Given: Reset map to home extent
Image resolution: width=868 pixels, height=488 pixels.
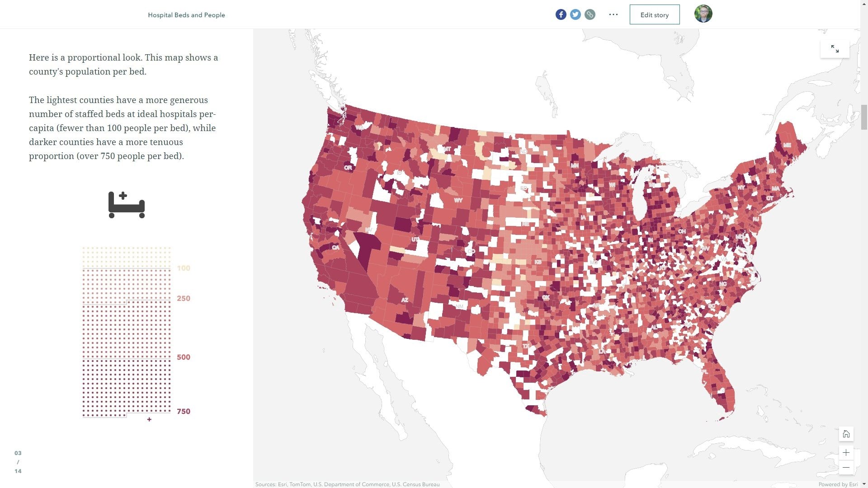Looking at the screenshot, I should click(846, 434).
